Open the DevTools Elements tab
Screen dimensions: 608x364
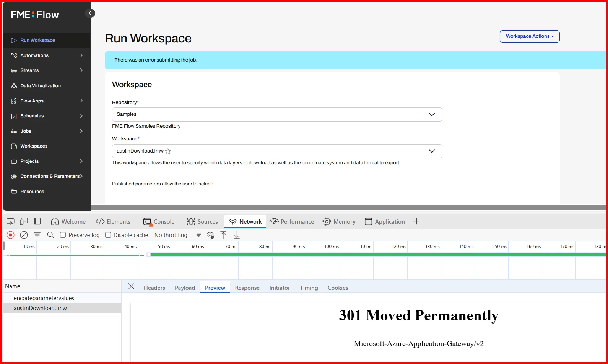[x=113, y=221]
